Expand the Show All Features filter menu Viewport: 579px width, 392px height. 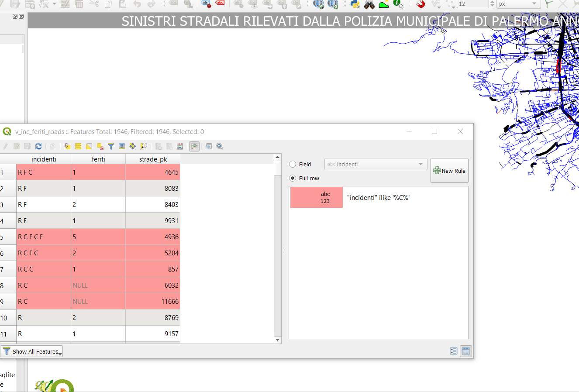32,351
